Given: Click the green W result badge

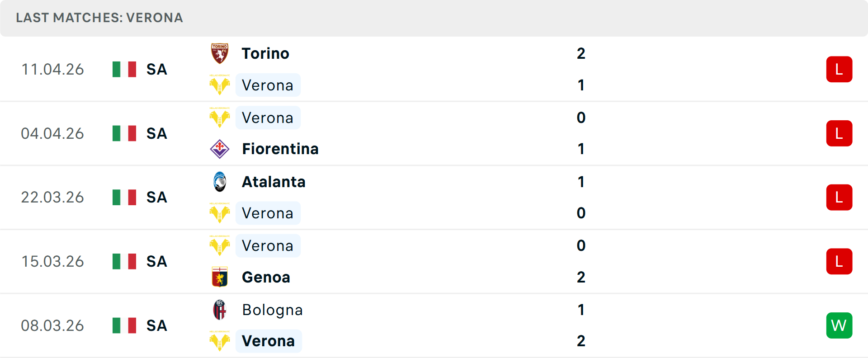Looking at the screenshot, I should 839,325.
